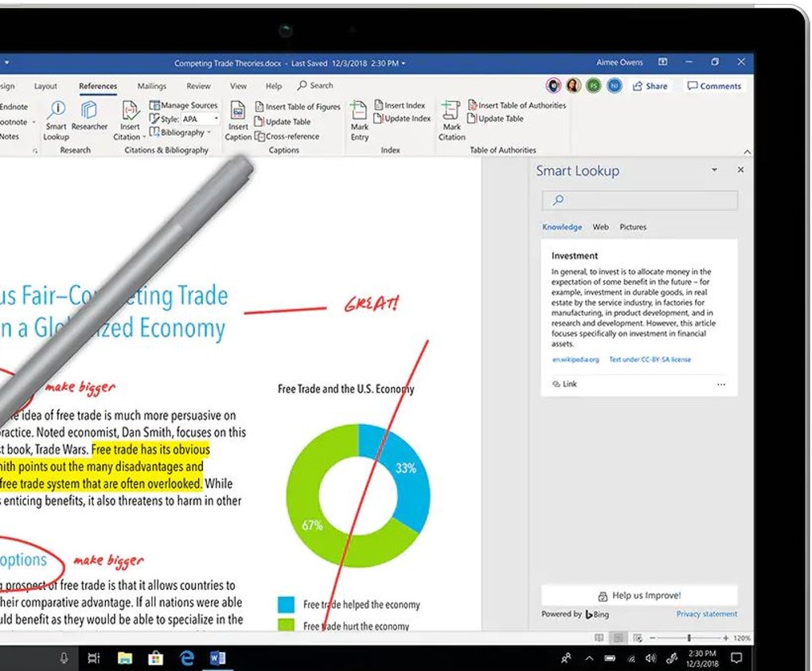Click the Smart Lookup search field
Screen dimensions: 812x671
click(639, 200)
